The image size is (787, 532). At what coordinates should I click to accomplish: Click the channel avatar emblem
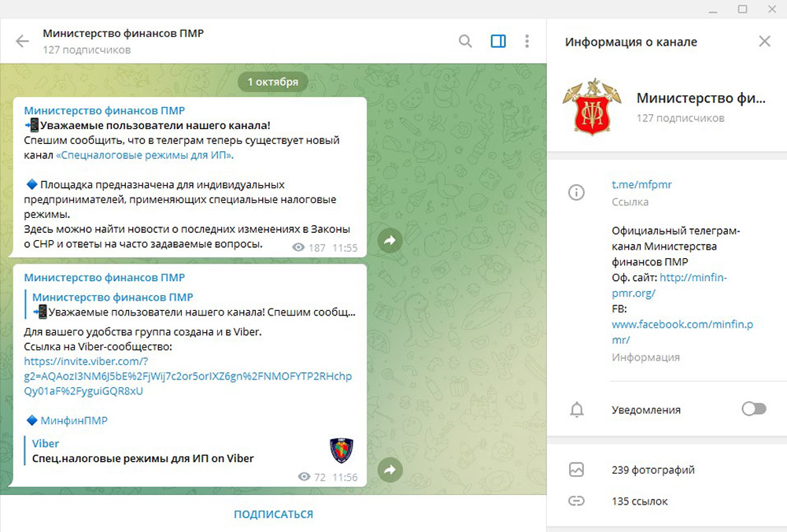[x=593, y=106]
